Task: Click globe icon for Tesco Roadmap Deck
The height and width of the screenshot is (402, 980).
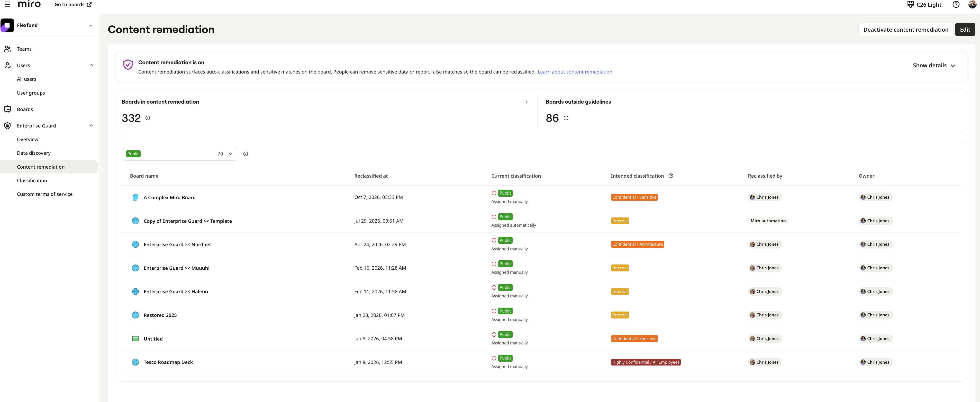Action: coord(135,362)
